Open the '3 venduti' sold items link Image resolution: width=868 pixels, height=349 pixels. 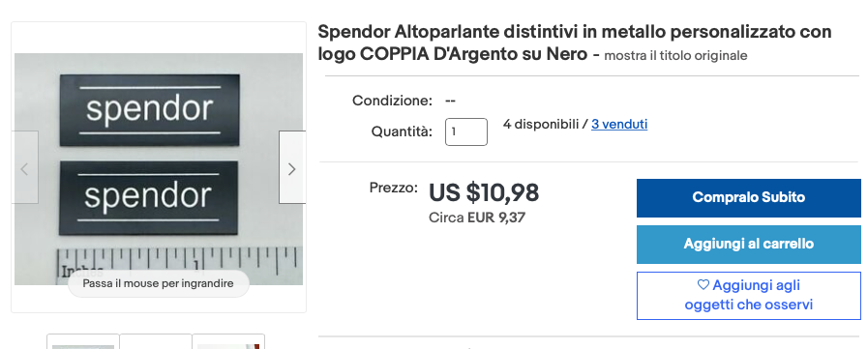[619, 125]
